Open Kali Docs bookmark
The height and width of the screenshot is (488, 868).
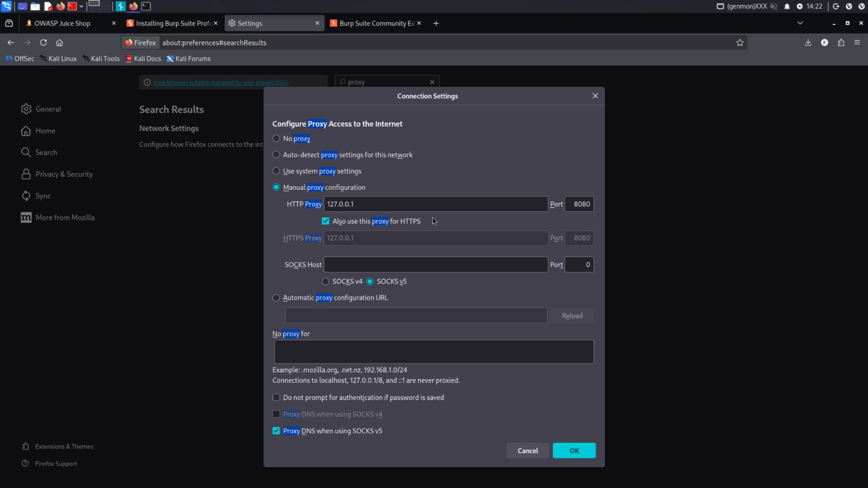click(143, 59)
